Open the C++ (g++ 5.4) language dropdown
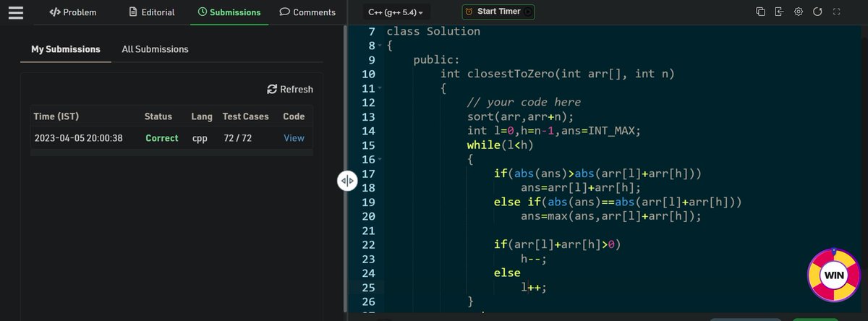868x321 pixels. tap(396, 12)
